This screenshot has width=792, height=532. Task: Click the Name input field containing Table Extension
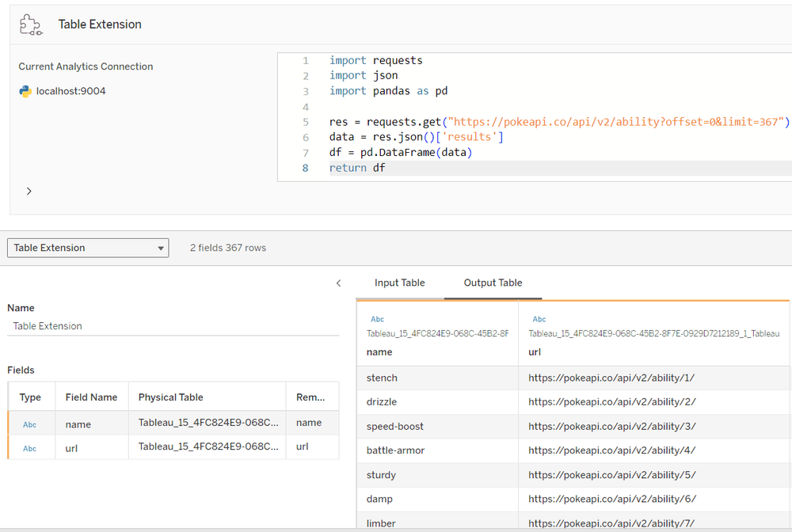[173, 326]
